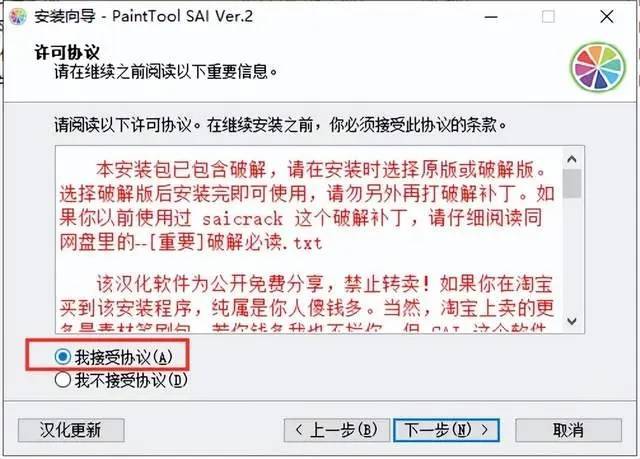Click the PaintTool SAI title bar icon
Image resolution: width=640 pixels, height=459 pixels.
pos(18,17)
